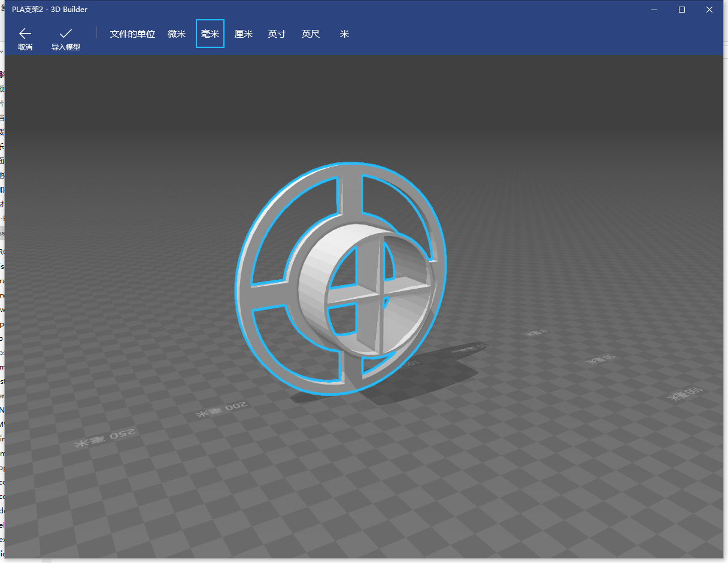Click the 200 毫米 grid marker
Viewport: 728px width, 563px height.
[222, 410]
